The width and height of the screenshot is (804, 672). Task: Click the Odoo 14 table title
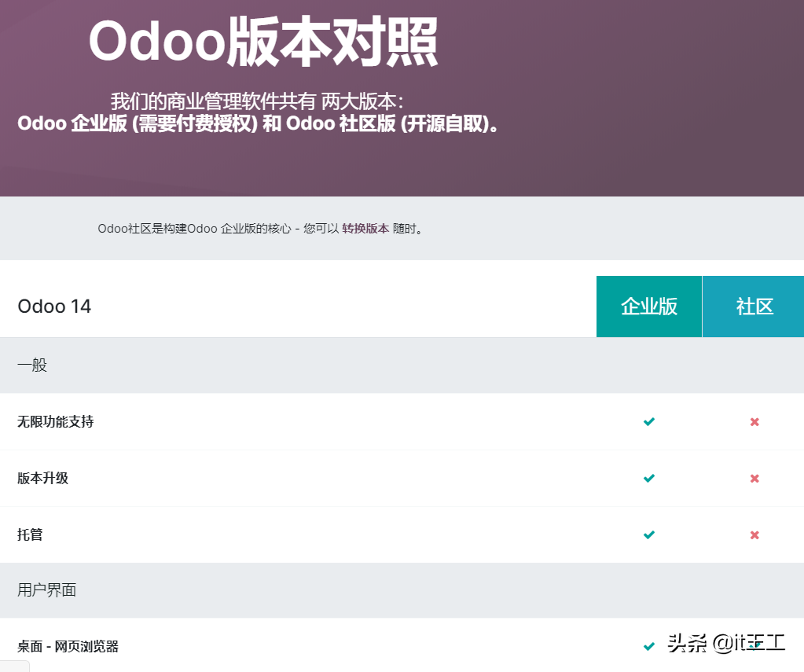point(54,307)
